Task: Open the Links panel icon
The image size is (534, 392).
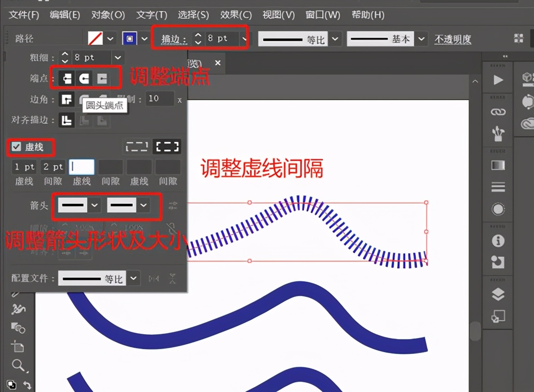Action: click(498, 112)
